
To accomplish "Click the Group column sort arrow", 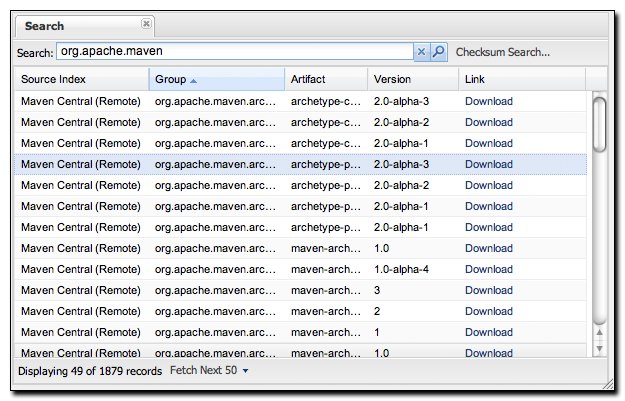I will [x=194, y=80].
